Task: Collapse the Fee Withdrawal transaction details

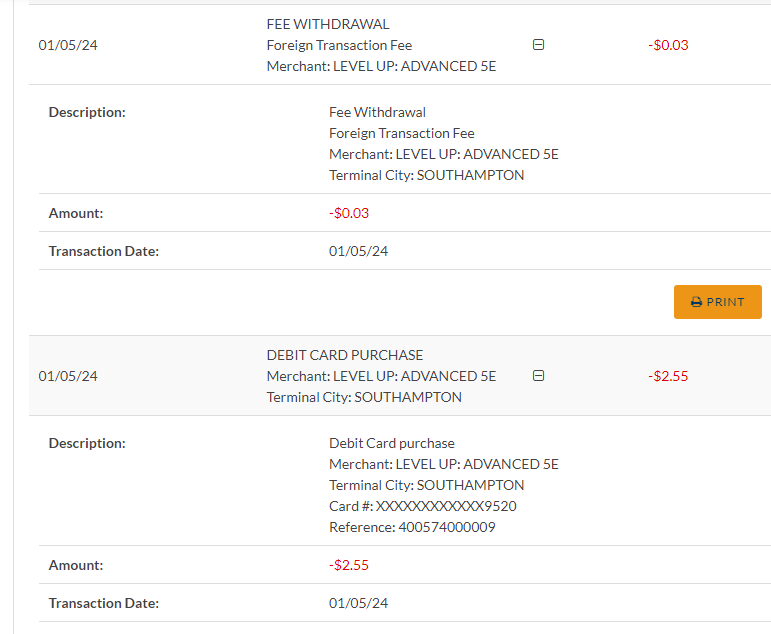Action: click(538, 45)
